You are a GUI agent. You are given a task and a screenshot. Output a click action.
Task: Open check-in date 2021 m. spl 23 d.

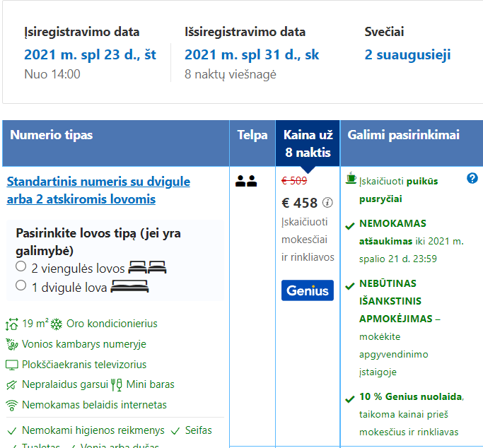point(90,55)
